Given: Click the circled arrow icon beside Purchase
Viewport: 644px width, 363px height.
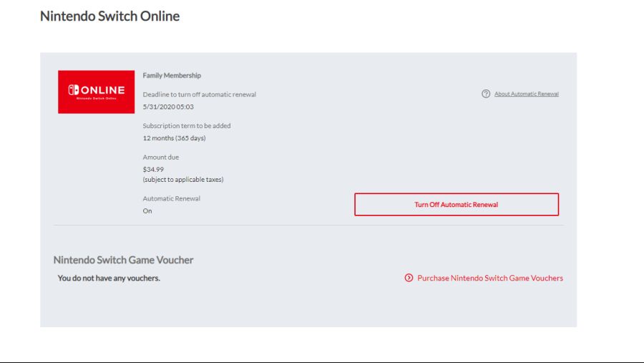Looking at the screenshot, I should click(x=409, y=278).
